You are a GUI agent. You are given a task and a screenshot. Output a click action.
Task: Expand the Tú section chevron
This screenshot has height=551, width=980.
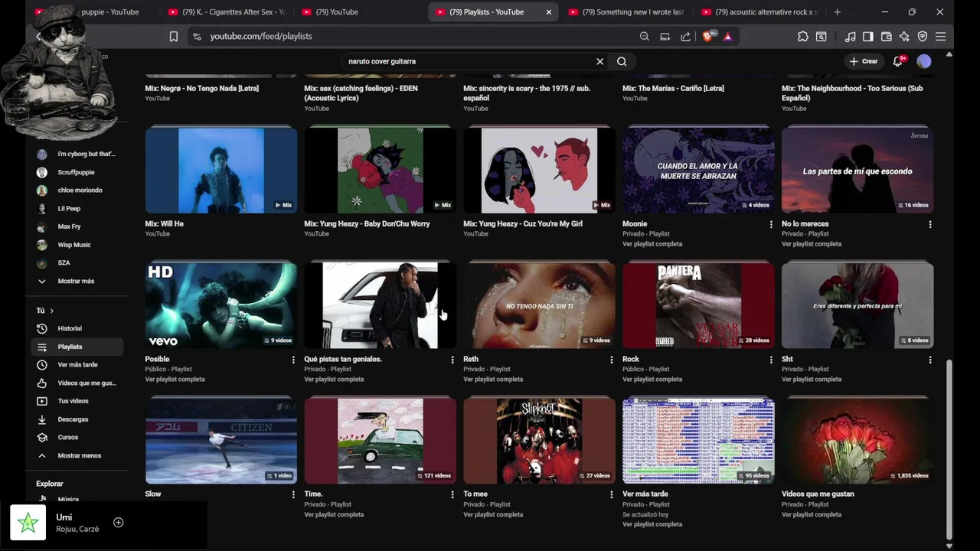[x=51, y=311]
